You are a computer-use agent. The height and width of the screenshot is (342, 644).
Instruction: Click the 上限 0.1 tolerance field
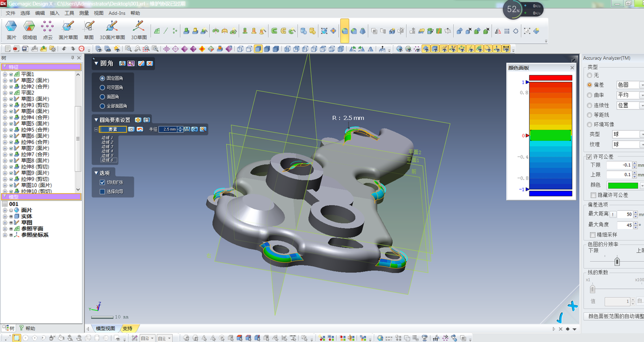point(619,175)
